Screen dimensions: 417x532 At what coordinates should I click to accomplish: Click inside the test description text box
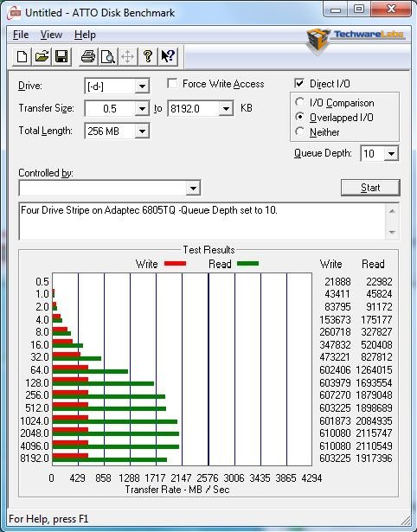[x=202, y=221]
